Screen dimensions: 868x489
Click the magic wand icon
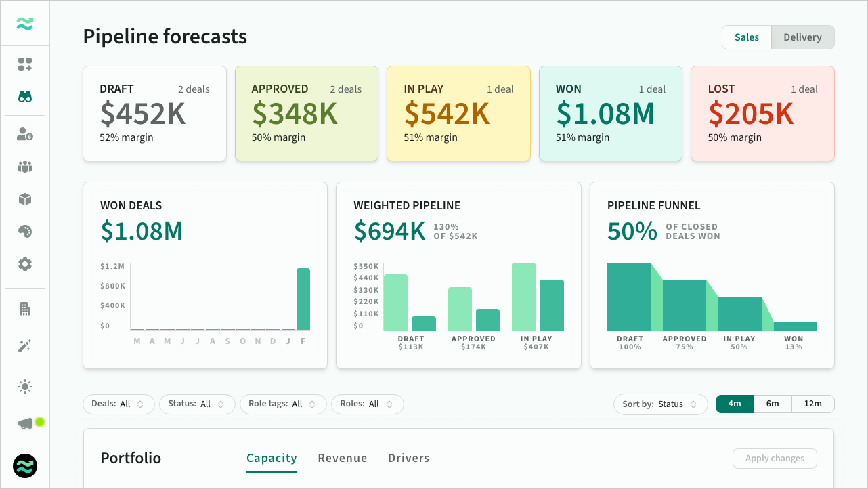pos(25,346)
